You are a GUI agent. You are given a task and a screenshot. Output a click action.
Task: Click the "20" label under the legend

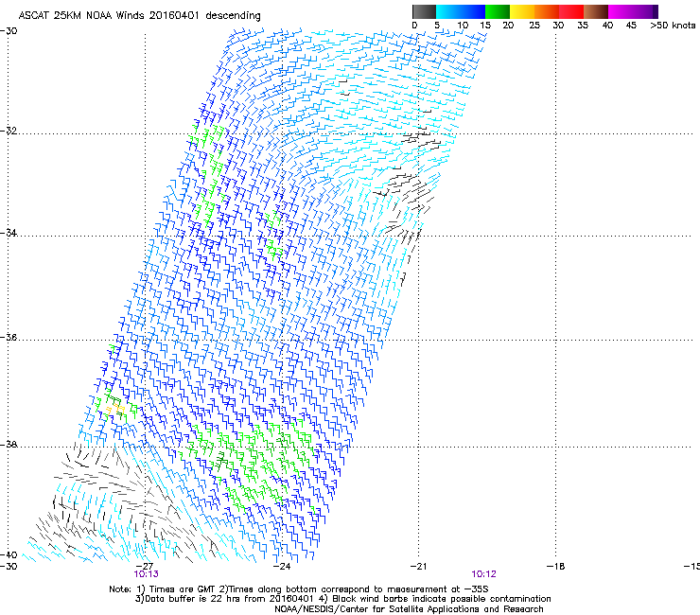tap(508, 26)
